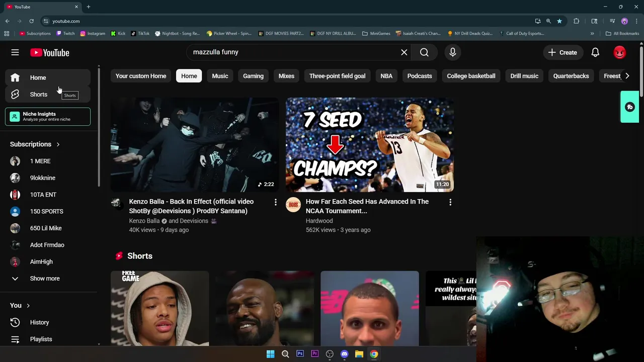Click the Hardwood channel name
Screen dimensions: 644x362
pos(319,221)
